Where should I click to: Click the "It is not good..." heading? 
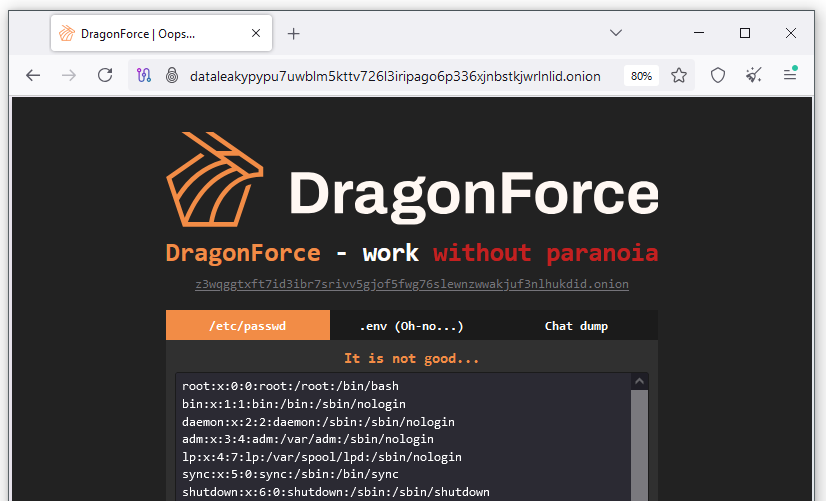tap(411, 359)
